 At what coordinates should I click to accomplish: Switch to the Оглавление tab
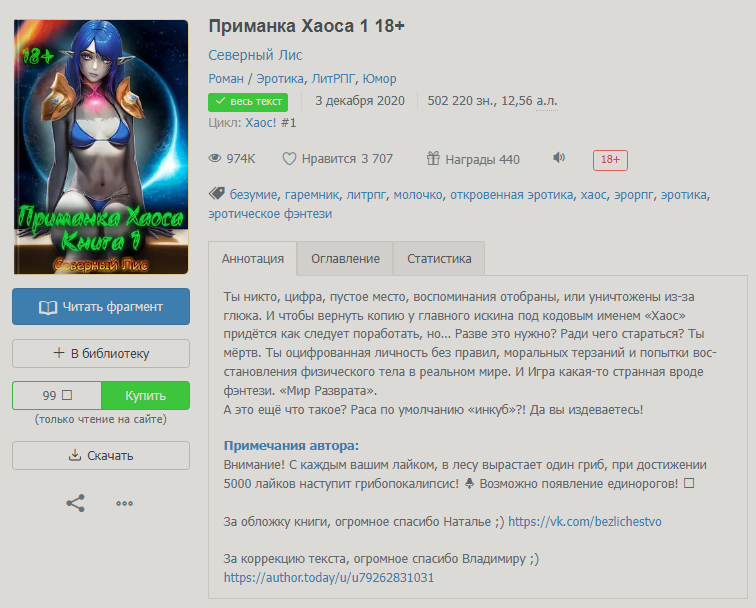pos(345,259)
